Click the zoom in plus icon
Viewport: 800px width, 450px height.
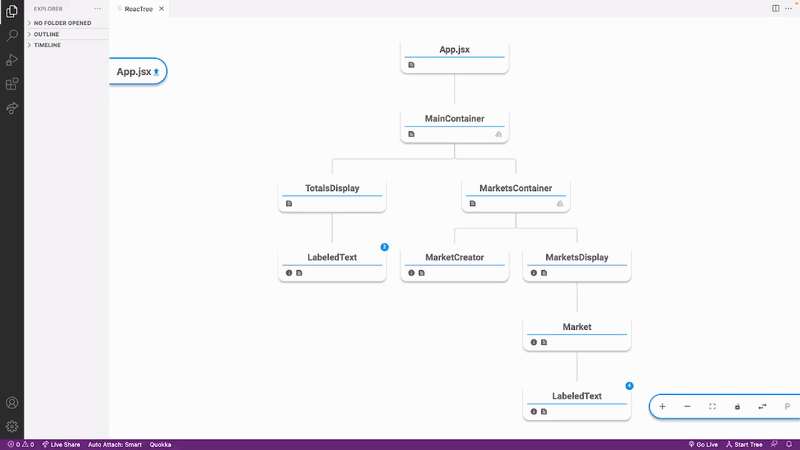[x=662, y=407]
